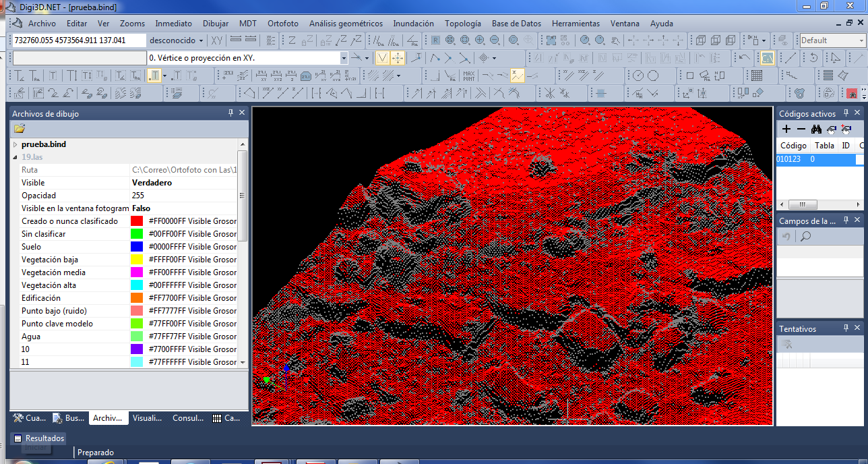Add a code with the plus icon
Image resolution: width=868 pixels, height=464 pixels.
coord(786,129)
